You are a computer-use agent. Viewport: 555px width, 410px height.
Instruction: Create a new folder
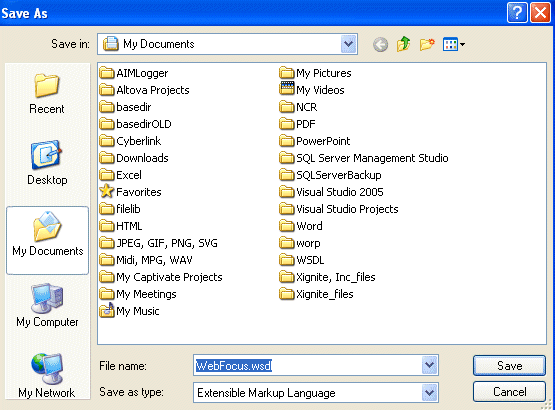point(427,45)
